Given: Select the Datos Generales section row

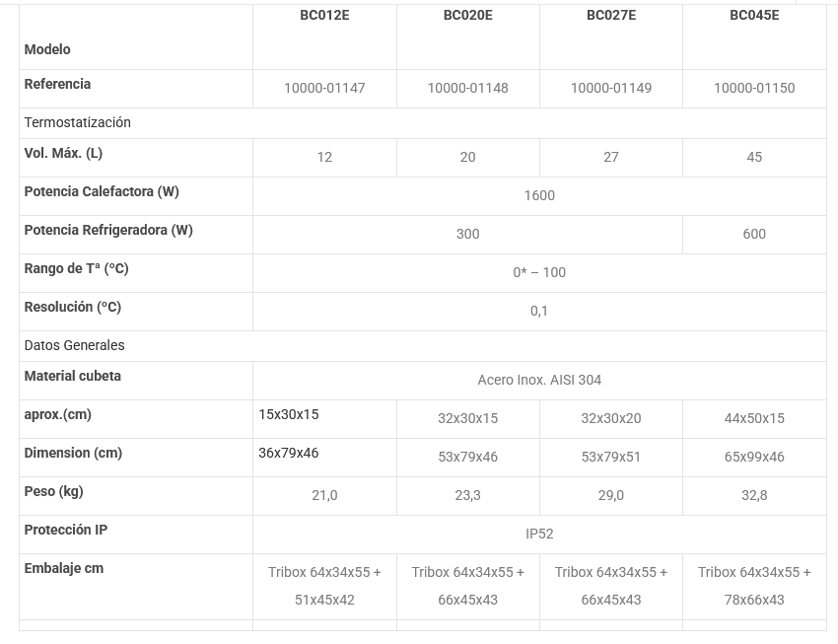Looking at the screenshot, I should [x=75, y=346].
